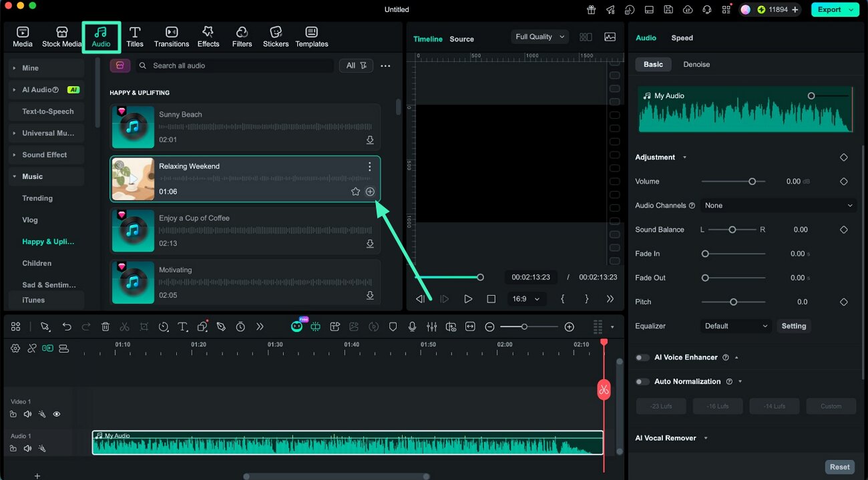Open the gift icon in title bar
This screenshot has height=480, width=868.
pos(591,9)
